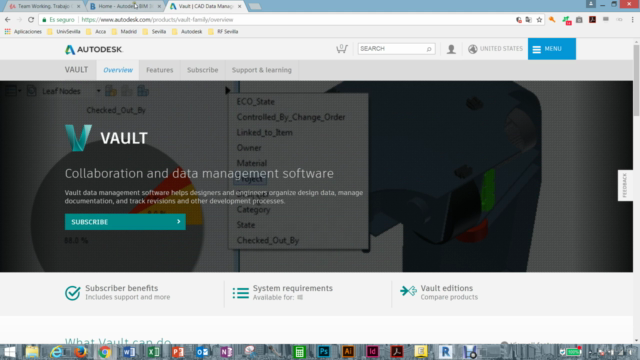Click the green extension with red badge

point(567,20)
